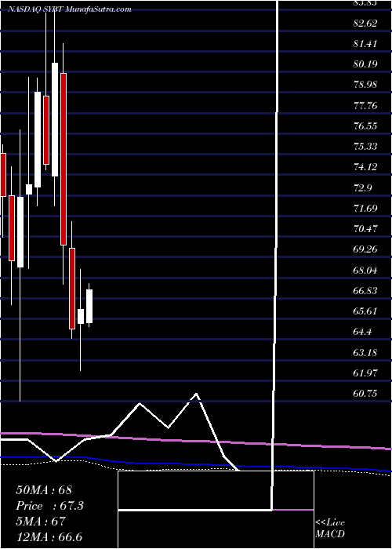Image resolution: width=392 pixels, height=549 pixels.
Task: Click the 72.9 price axis label
Action: pos(362,188)
